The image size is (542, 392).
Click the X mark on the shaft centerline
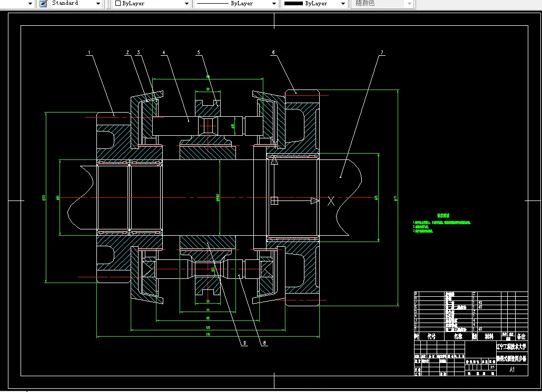click(x=331, y=201)
